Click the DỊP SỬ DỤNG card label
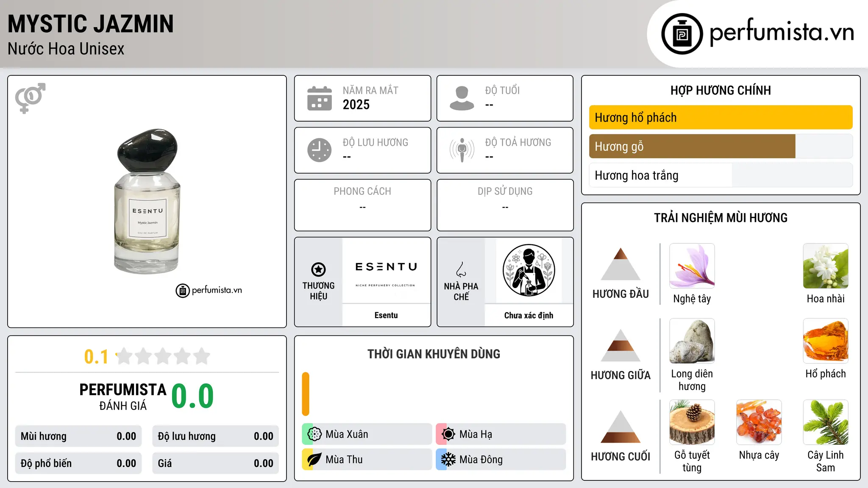Screen dimensions: 868x488 [505, 191]
